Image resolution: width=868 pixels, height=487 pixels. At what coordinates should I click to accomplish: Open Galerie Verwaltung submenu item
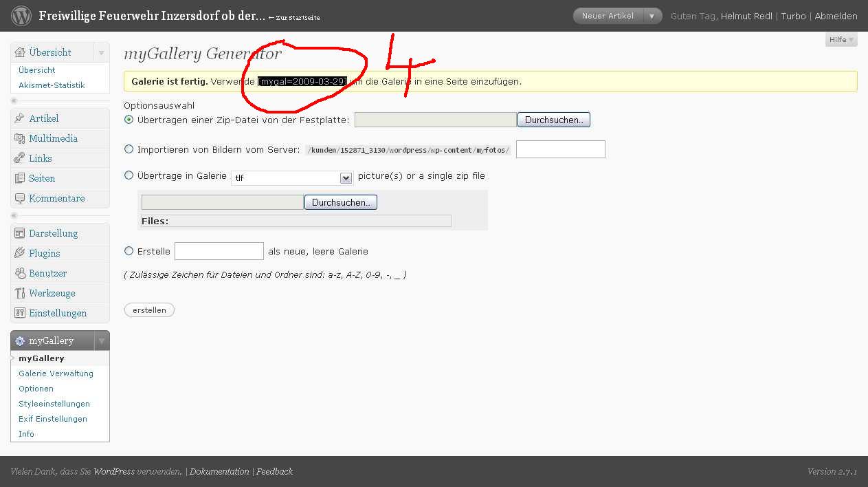pyautogui.click(x=56, y=374)
